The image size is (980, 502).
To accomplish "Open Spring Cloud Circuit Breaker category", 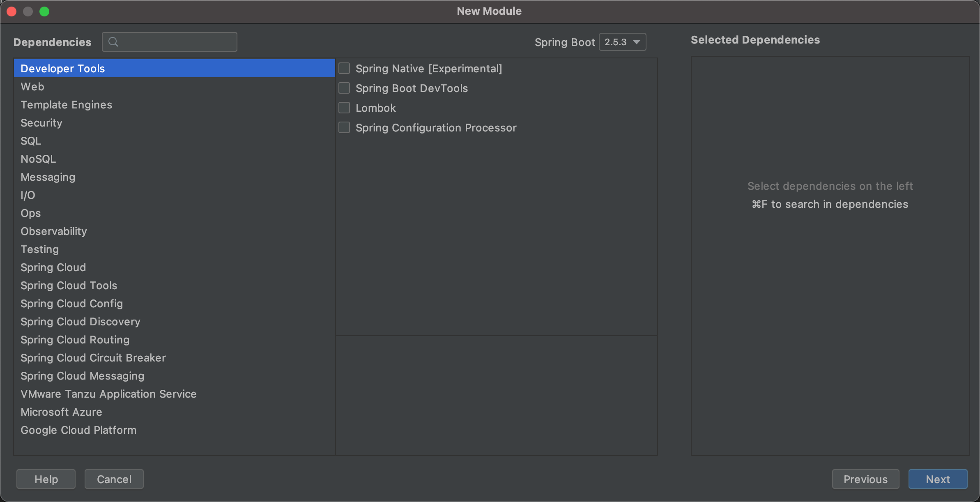I will (x=175, y=357).
